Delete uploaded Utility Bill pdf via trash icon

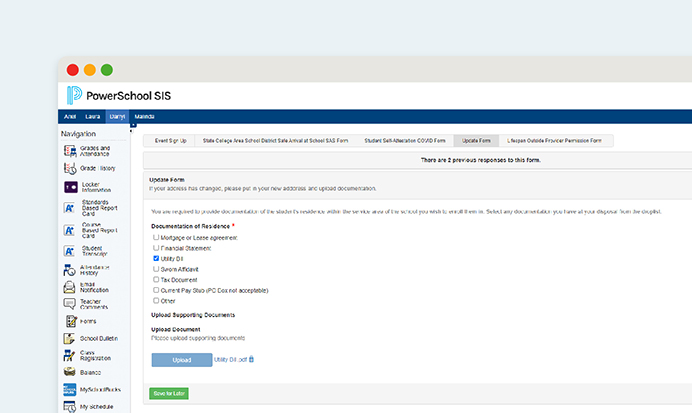coord(251,359)
